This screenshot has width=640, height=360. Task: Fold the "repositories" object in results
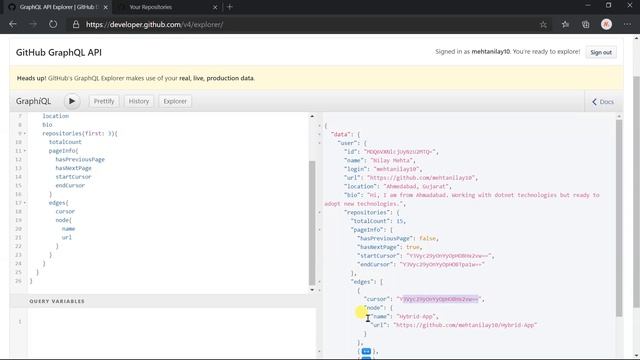coord(320,212)
